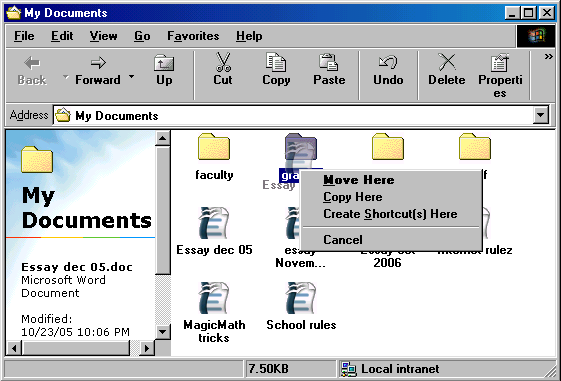Minimize the My Documents window
Screen dimensions: 561x381
[512, 13]
